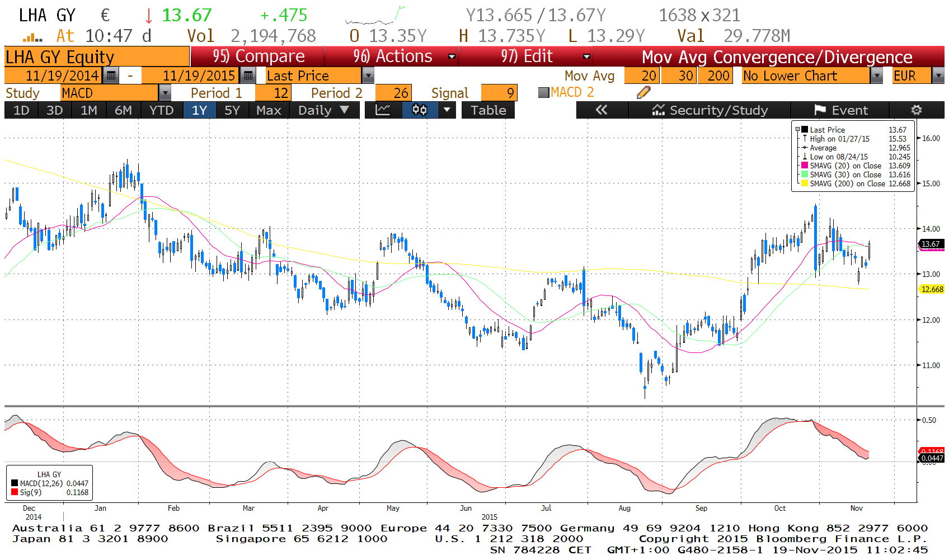This screenshot has height=560, width=949.
Task: Click the Low on 08/24/15 legend row
Action: (x=854, y=157)
